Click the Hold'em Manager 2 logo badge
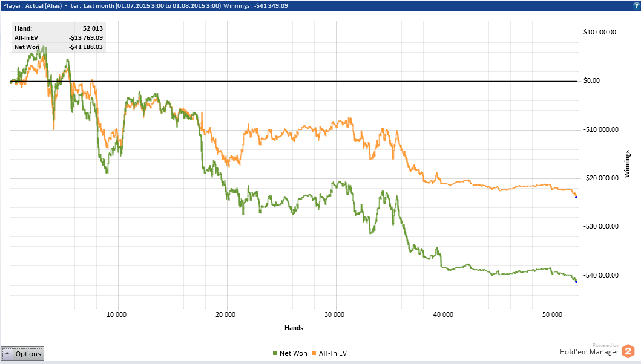Image resolution: width=641 pixels, height=364 pixels. click(x=628, y=351)
